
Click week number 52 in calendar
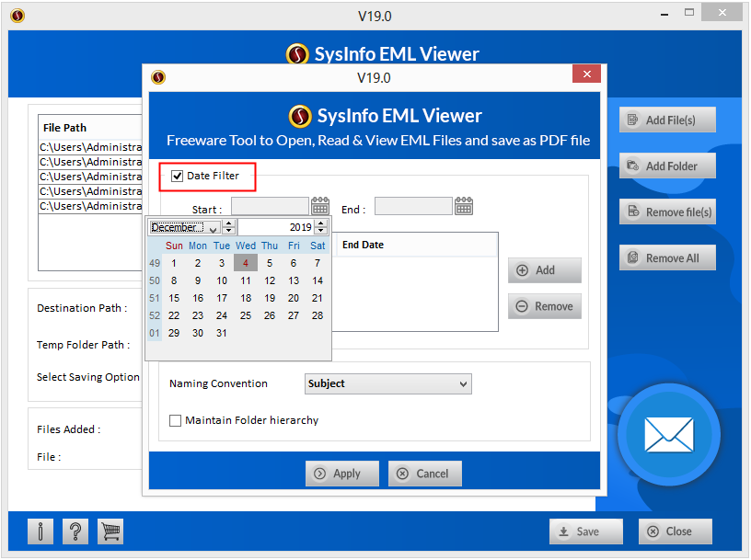[155, 315]
